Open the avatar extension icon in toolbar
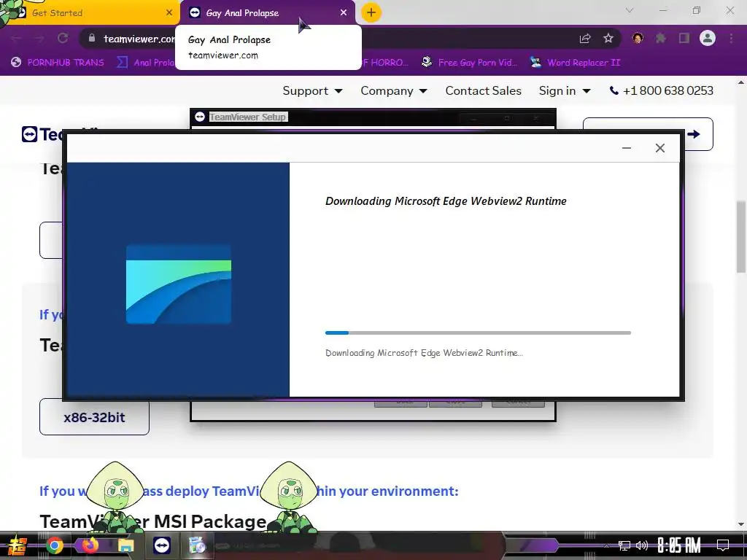This screenshot has width=747, height=560. tap(638, 38)
